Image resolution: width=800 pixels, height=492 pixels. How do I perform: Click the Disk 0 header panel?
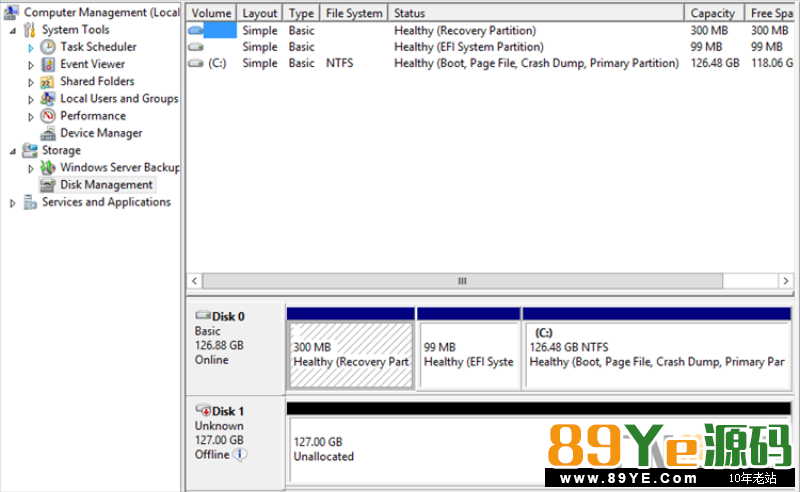coord(235,347)
